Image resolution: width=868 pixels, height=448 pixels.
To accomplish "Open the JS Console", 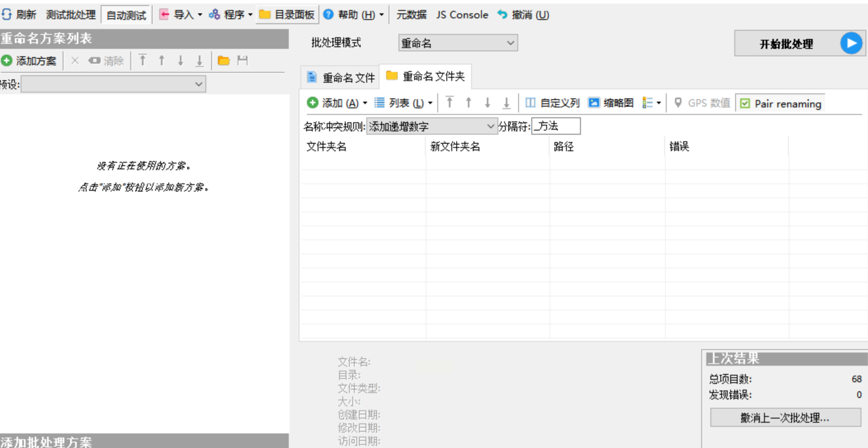I will click(462, 15).
